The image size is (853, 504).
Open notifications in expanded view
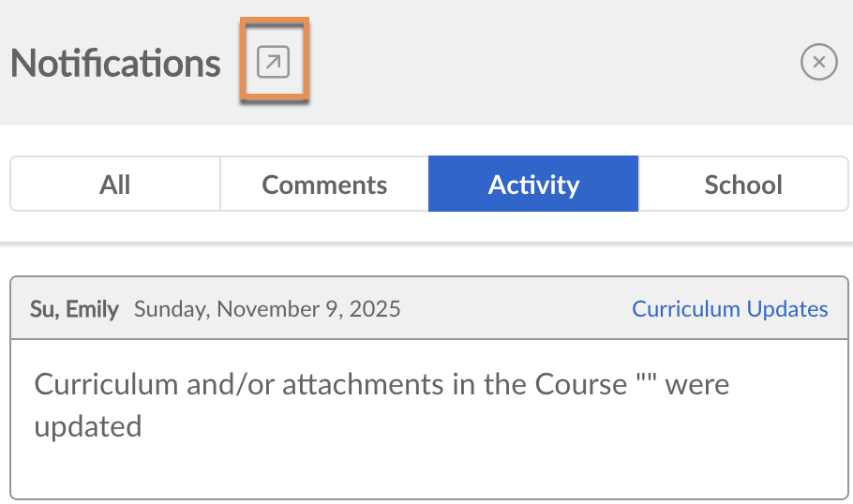click(x=274, y=63)
